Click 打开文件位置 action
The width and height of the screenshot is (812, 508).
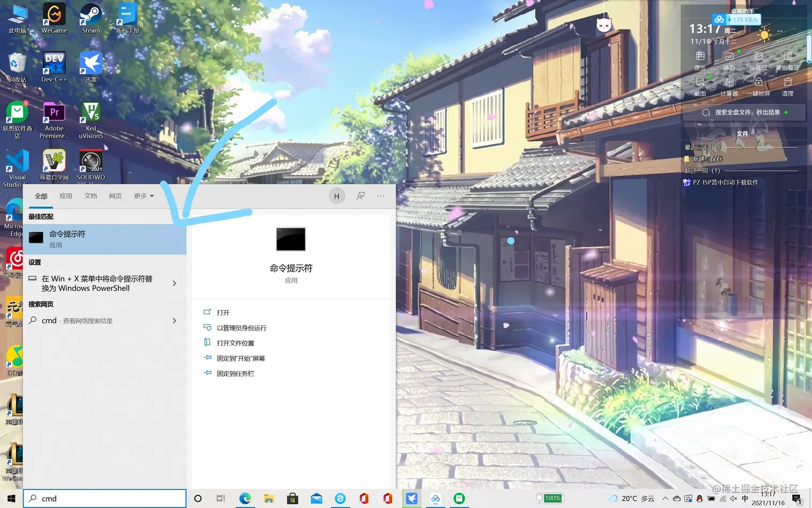(229, 343)
